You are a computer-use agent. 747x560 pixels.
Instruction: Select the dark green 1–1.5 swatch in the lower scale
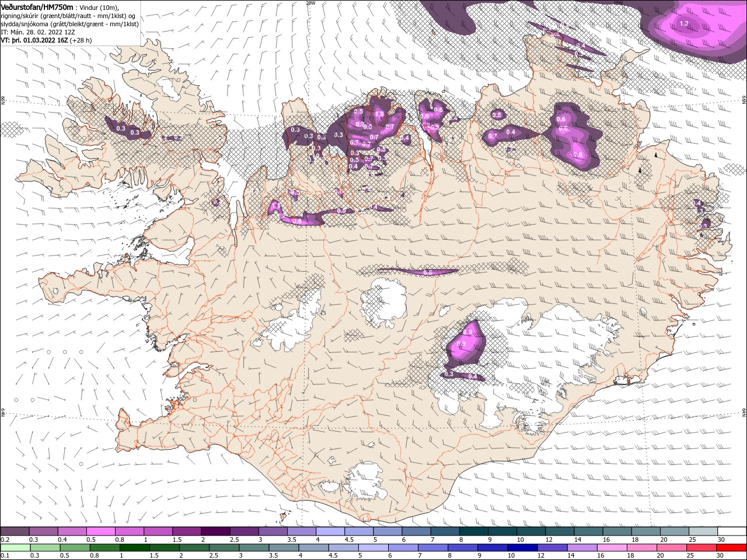coord(134,548)
